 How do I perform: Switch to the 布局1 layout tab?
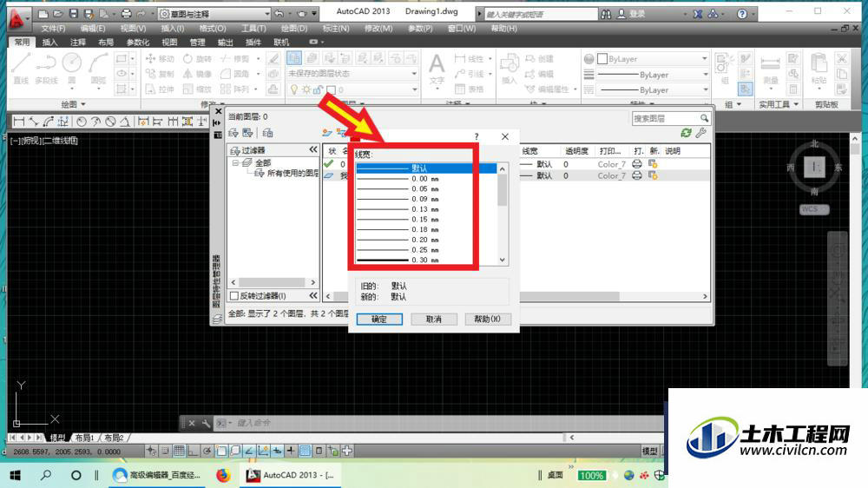[85, 438]
